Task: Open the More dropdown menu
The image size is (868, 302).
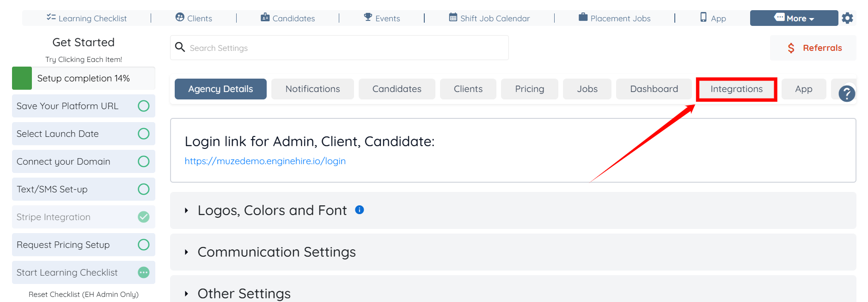Action: pos(794,18)
